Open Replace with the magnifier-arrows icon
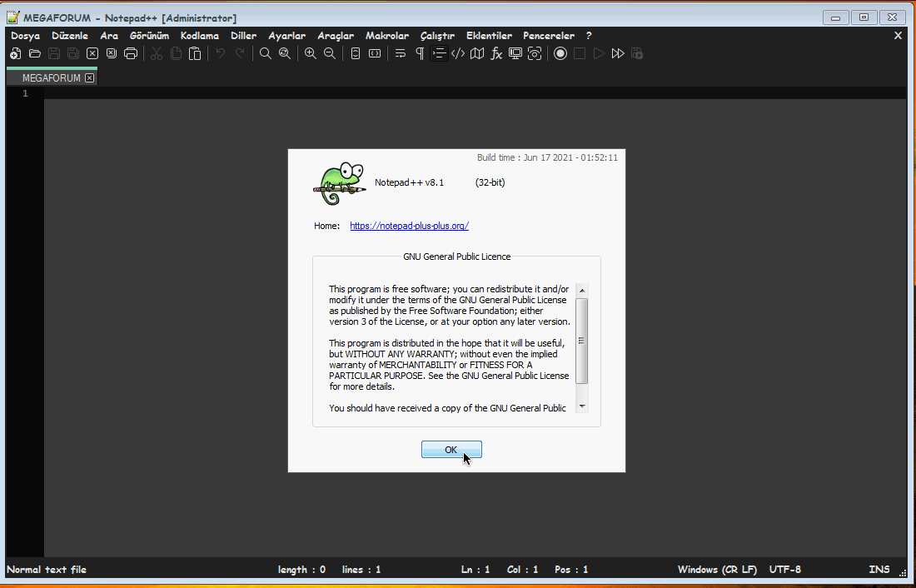This screenshot has height=588, width=916. point(285,54)
